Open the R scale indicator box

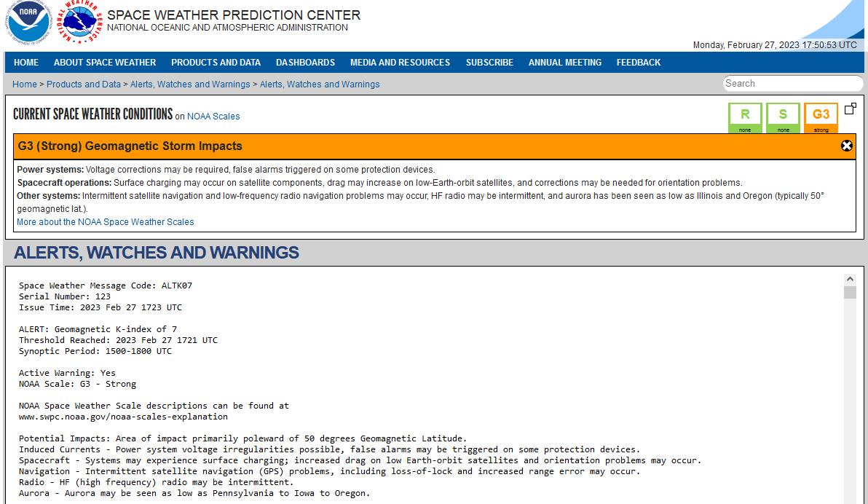click(744, 117)
